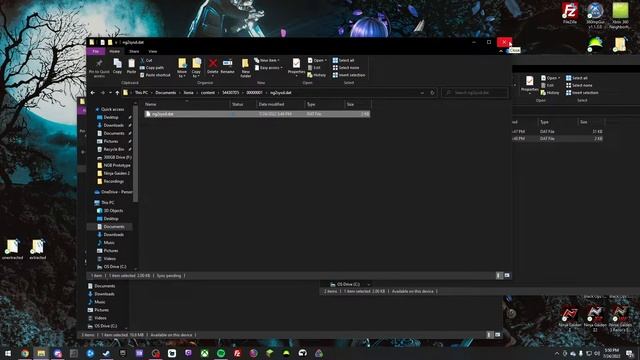The height and width of the screenshot is (360, 640).
Task: Click the search box in front window
Action: [475, 93]
